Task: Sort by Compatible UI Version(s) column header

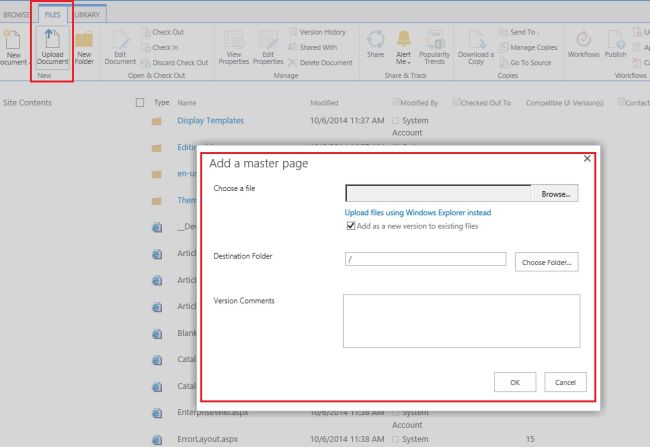Action: 565,102
